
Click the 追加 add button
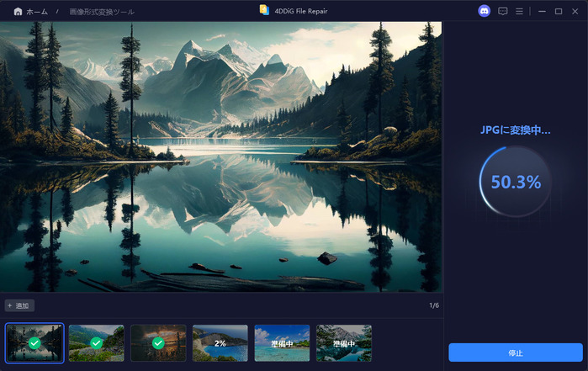pos(19,305)
